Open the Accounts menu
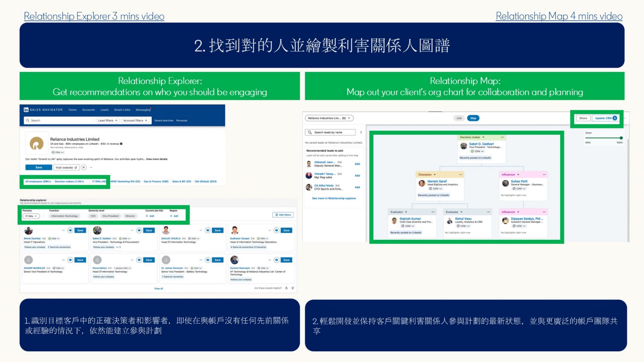This screenshot has height=362, width=644. click(x=88, y=110)
